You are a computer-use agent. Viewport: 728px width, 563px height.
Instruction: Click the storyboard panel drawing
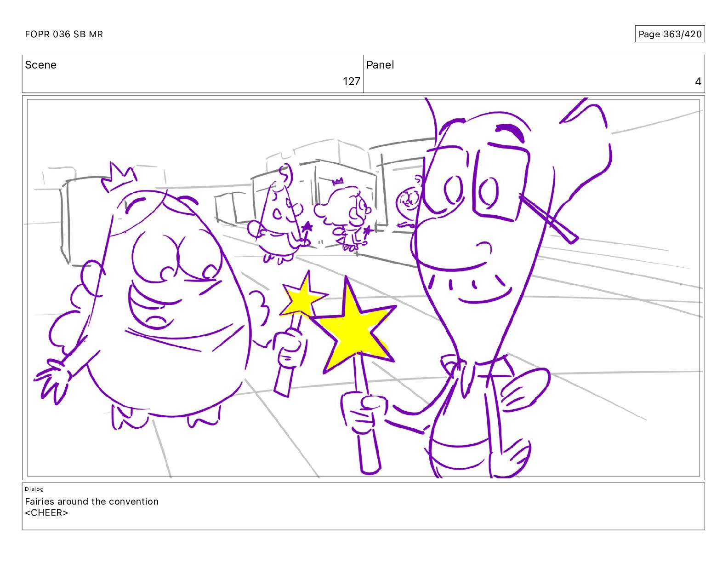tap(363, 287)
